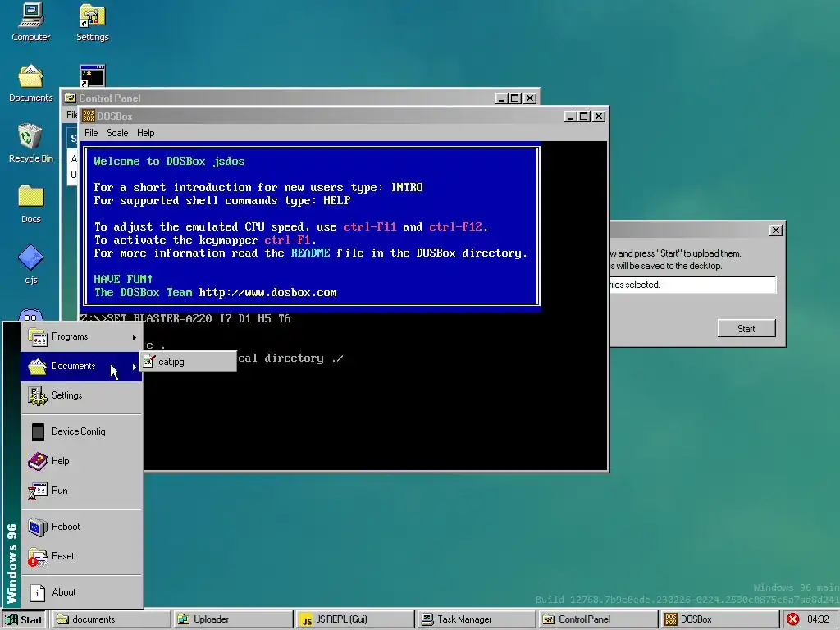Open the Computer desktop icon
The width and height of the screenshot is (840, 630).
click(x=30, y=21)
